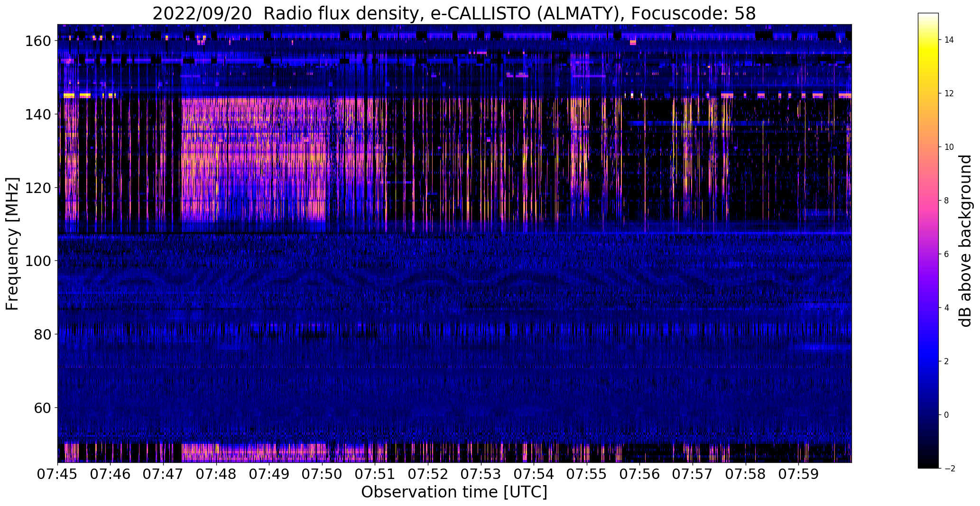Click the 120 frequency tick label

pos(38,188)
